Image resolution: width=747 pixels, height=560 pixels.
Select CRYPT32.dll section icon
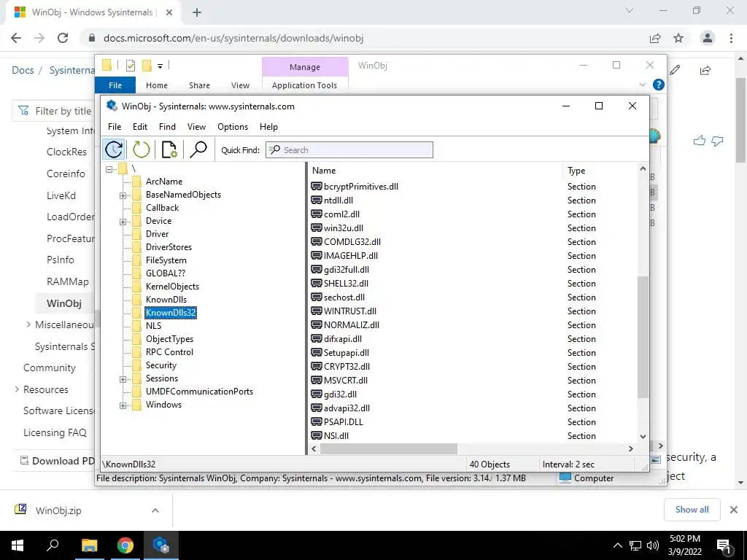pos(317,366)
